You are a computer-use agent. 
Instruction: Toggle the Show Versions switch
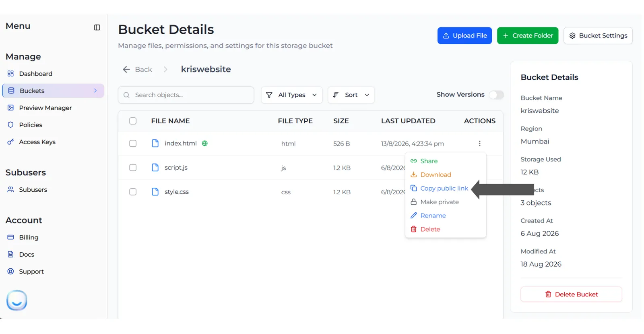tap(496, 95)
